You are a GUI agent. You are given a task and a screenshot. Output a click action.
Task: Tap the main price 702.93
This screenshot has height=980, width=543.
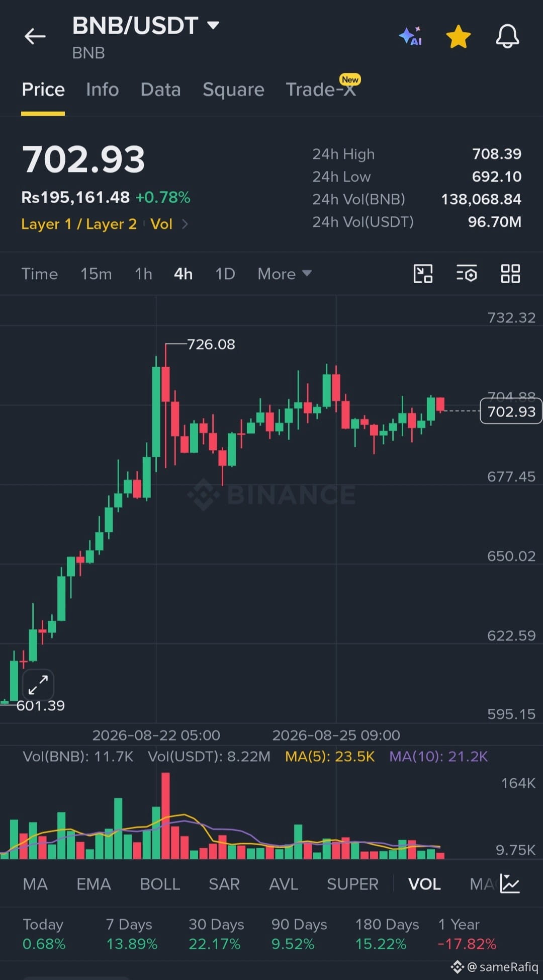(83, 159)
